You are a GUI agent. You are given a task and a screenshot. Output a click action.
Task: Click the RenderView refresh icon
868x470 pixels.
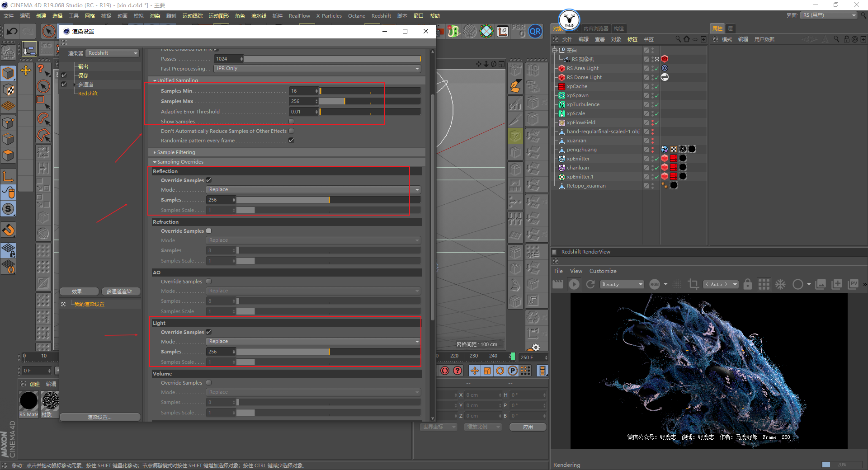pyautogui.click(x=590, y=284)
